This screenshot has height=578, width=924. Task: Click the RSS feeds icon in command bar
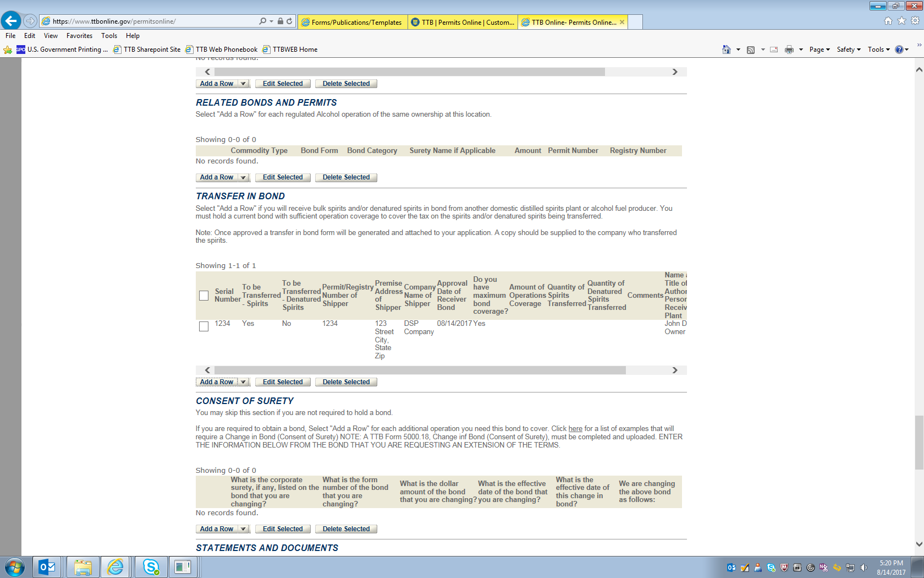click(x=751, y=50)
